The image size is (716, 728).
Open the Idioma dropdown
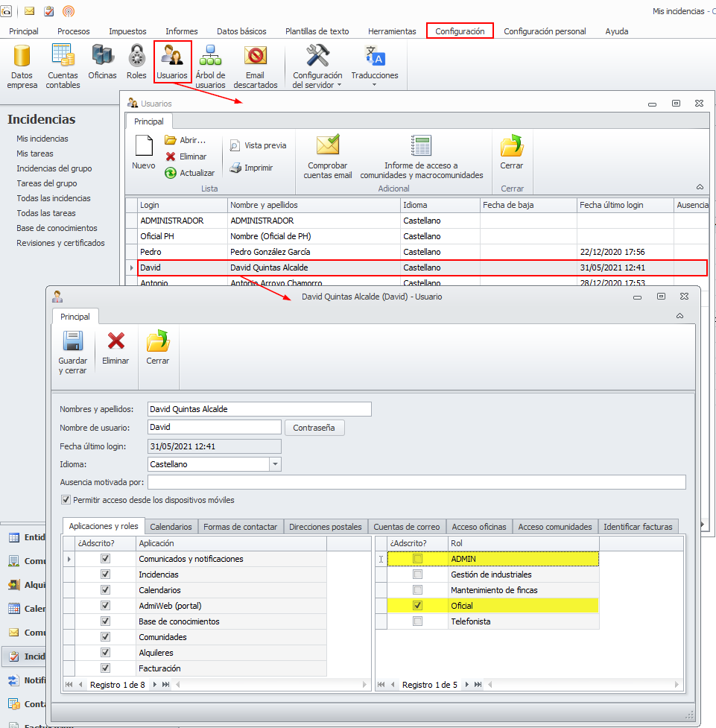pyautogui.click(x=276, y=464)
